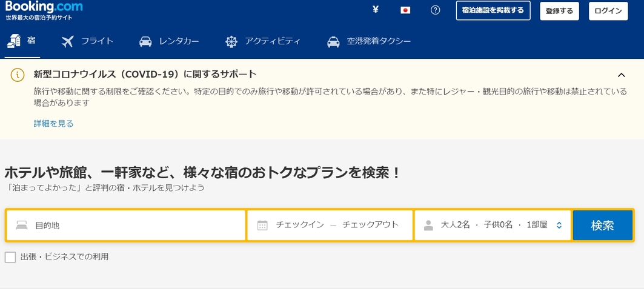Open the yen currency selector
Image resolution: width=644 pixels, height=291 pixels.
(x=375, y=10)
